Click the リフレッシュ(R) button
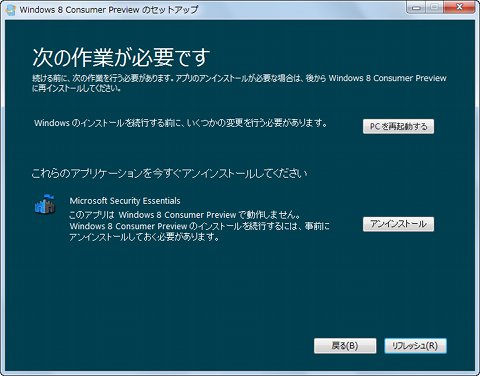 pos(415,346)
